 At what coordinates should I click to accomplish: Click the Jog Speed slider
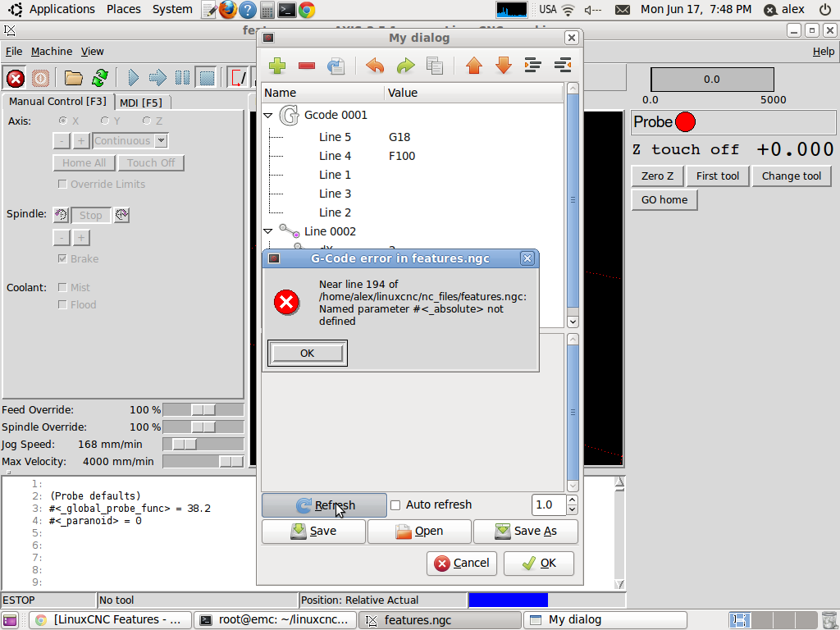tap(203, 444)
